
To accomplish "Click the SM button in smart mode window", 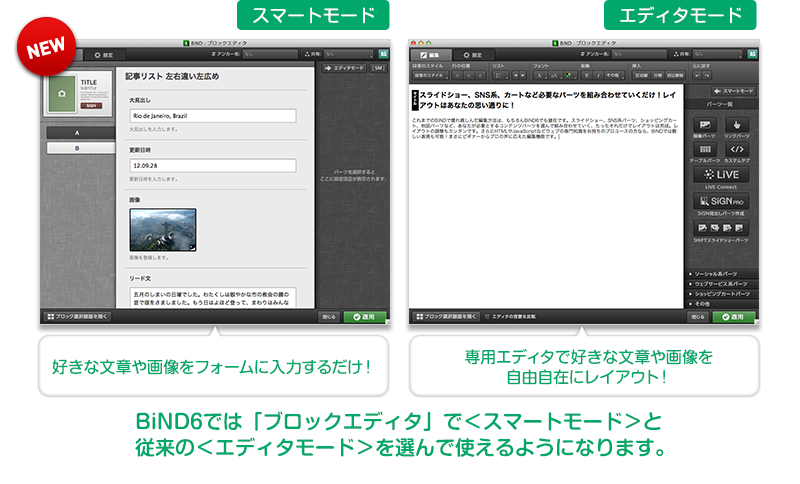I will 378,68.
